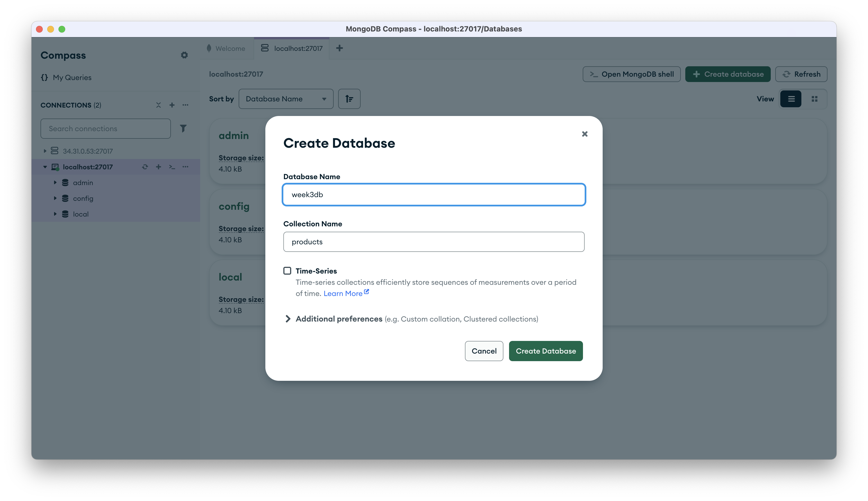The width and height of the screenshot is (868, 501).
Task: Select admin database in sidebar tree
Action: coord(83,183)
